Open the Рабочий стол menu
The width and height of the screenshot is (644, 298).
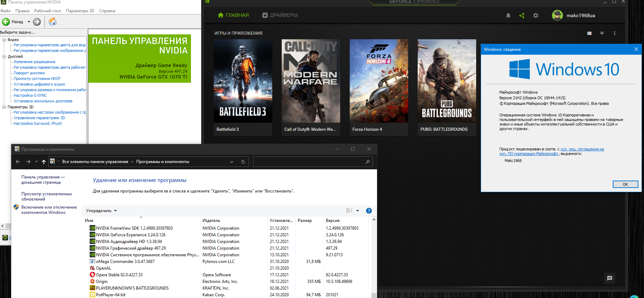[48, 11]
